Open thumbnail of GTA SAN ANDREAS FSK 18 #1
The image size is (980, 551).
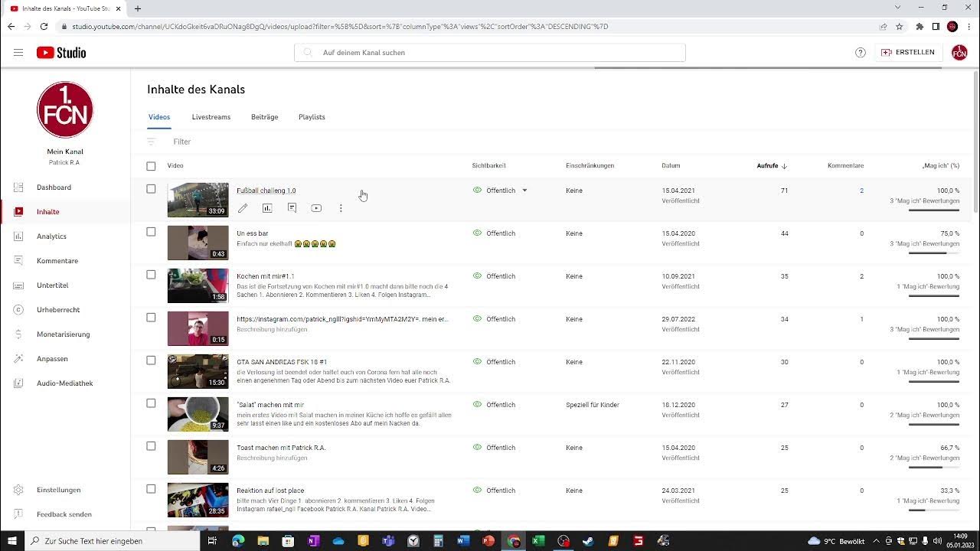(198, 371)
